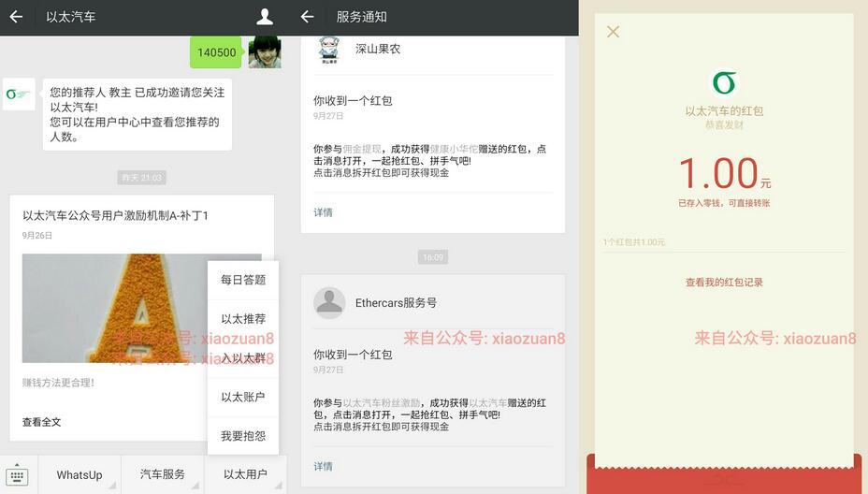Screen dimensions: 868x494
Task: Select 以太推荐 from popup menu
Action: point(243,319)
